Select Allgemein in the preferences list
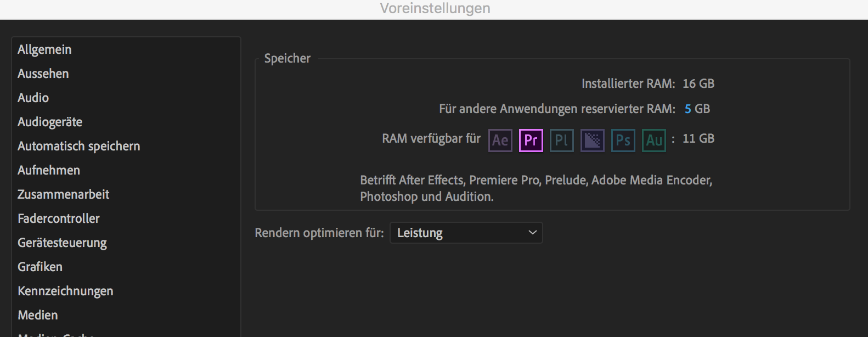 tap(44, 49)
